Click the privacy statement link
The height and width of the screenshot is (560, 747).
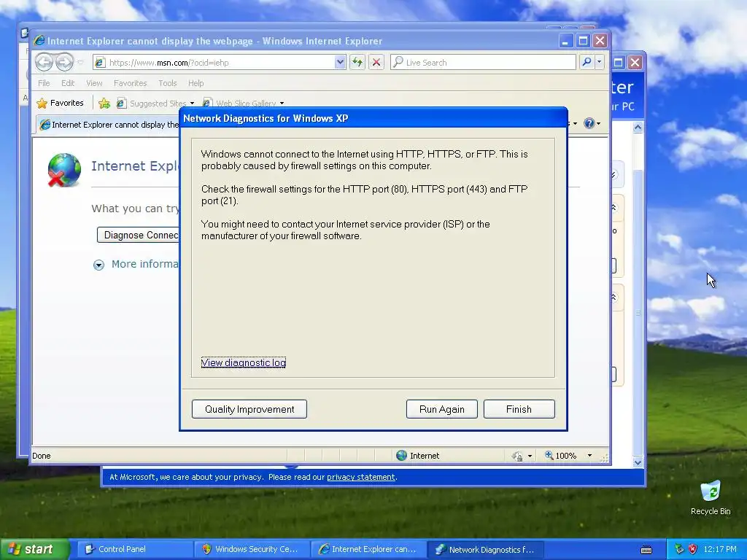(x=360, y=477)
